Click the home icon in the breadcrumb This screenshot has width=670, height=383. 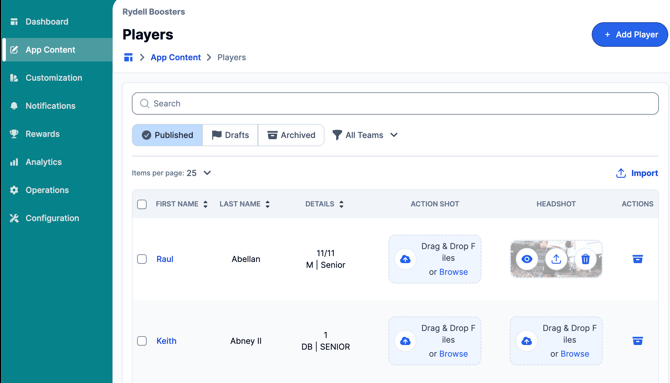point(128,57)
